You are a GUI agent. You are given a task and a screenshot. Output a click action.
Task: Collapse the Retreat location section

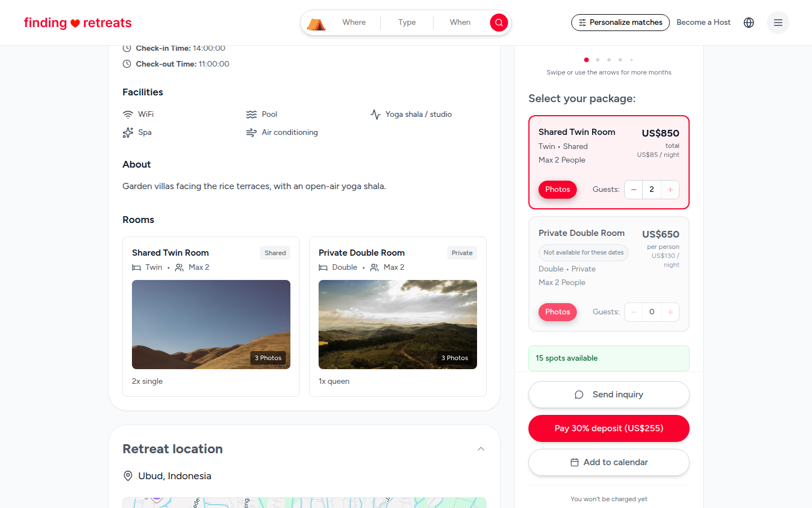click(481, 449)
